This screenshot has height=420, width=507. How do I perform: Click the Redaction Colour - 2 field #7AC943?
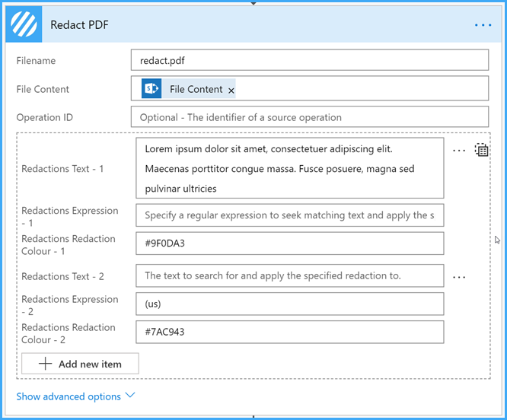point(290,332)
